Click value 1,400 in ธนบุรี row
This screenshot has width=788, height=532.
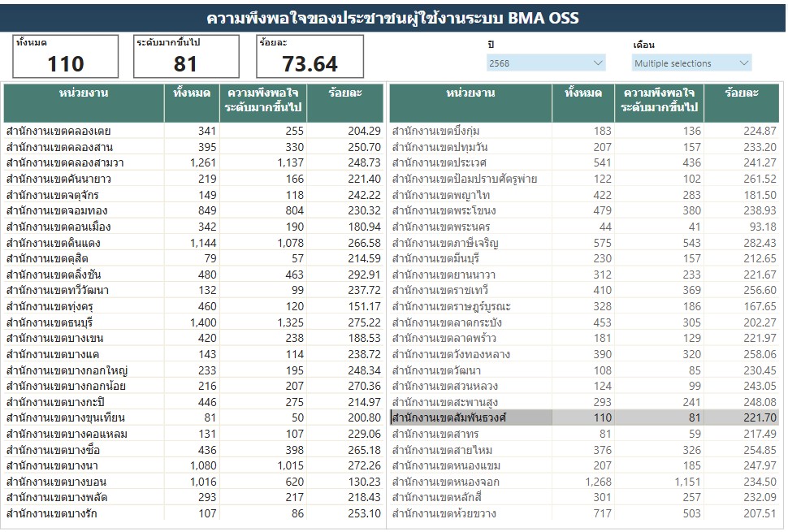pos(203,322)
